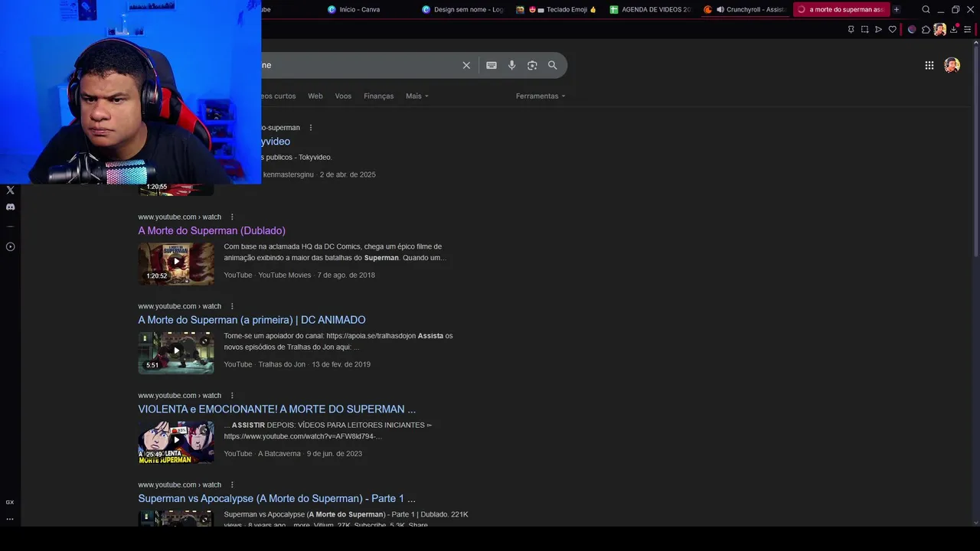Click the '9 de jun. de 2023' date
The width and height of the screenshot is (980, 551).
click(x=335, y=454)
